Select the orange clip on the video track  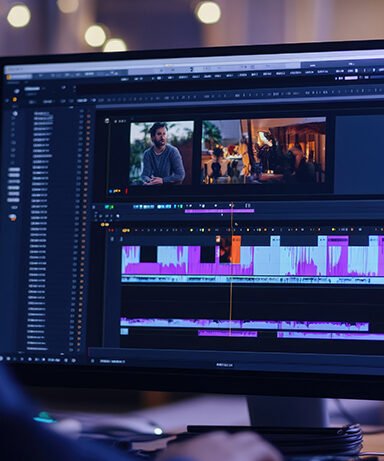[236, 249]
